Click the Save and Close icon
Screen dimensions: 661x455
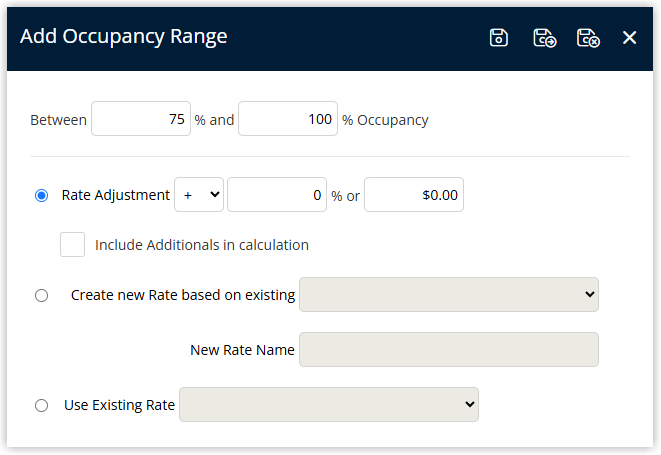point(588,38)
